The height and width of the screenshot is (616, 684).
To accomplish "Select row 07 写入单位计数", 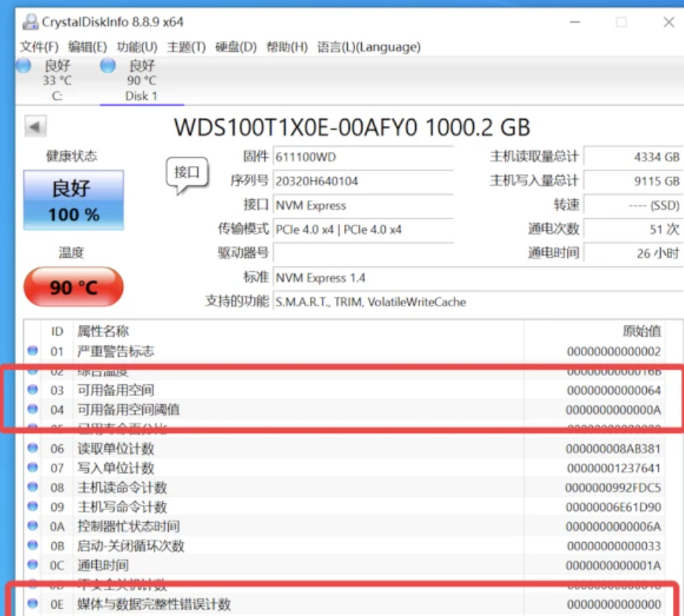I will click(345, 468).
